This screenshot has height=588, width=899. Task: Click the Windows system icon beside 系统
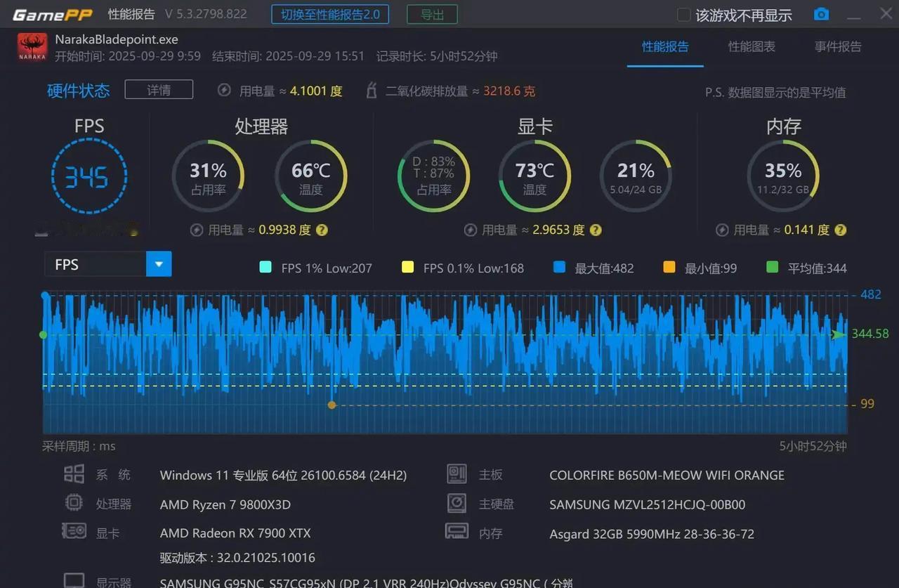point(74,474)
